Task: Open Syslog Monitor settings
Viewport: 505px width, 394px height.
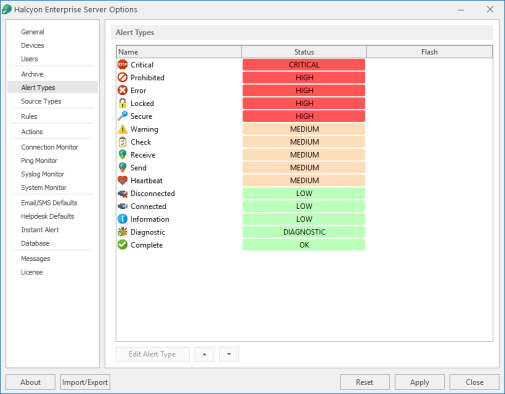Action: click(x=42, y=174)
